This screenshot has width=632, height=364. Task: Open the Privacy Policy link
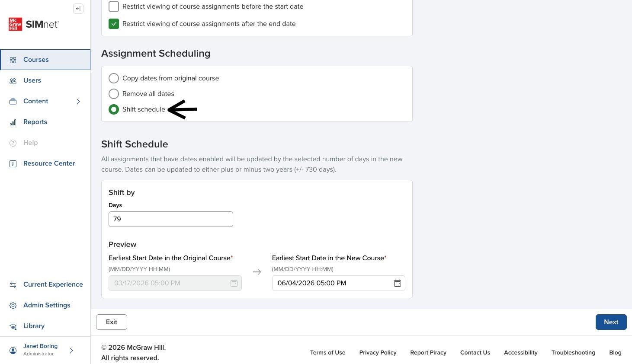[x=378, y=353]
